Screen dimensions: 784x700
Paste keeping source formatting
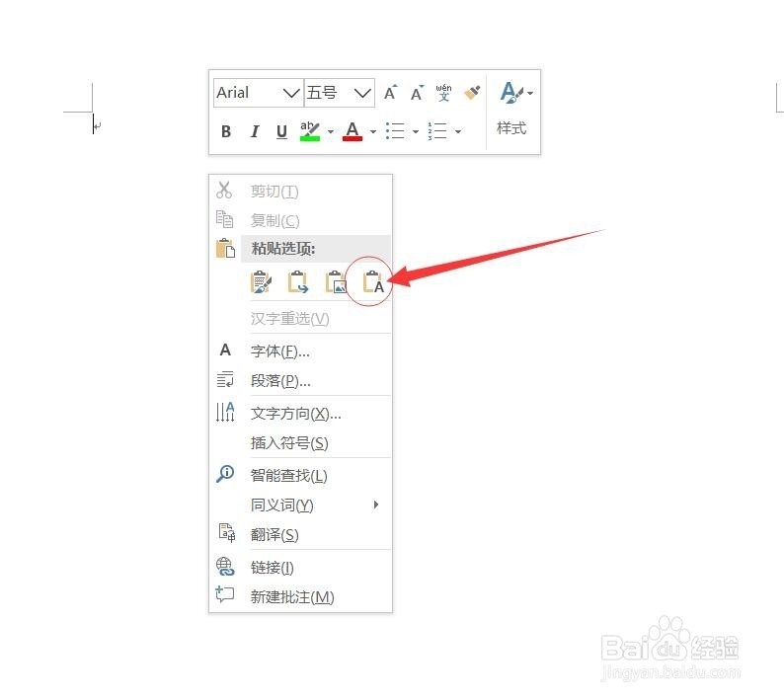[261, 282]
